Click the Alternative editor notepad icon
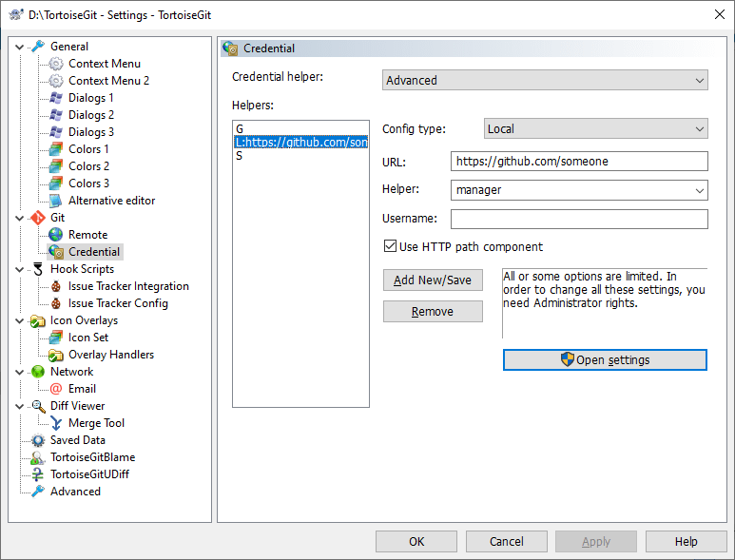 [56, 201]
